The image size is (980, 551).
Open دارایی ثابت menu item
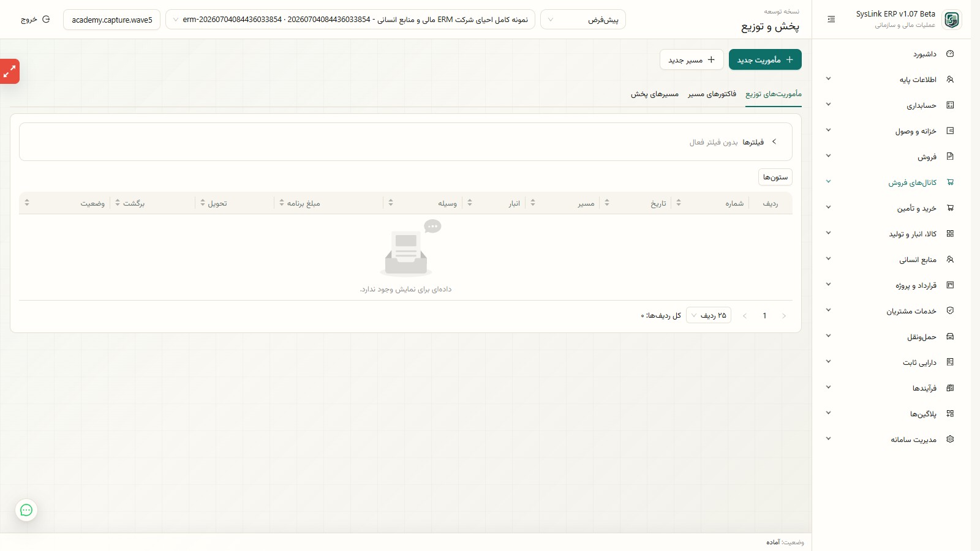[891, 362]
